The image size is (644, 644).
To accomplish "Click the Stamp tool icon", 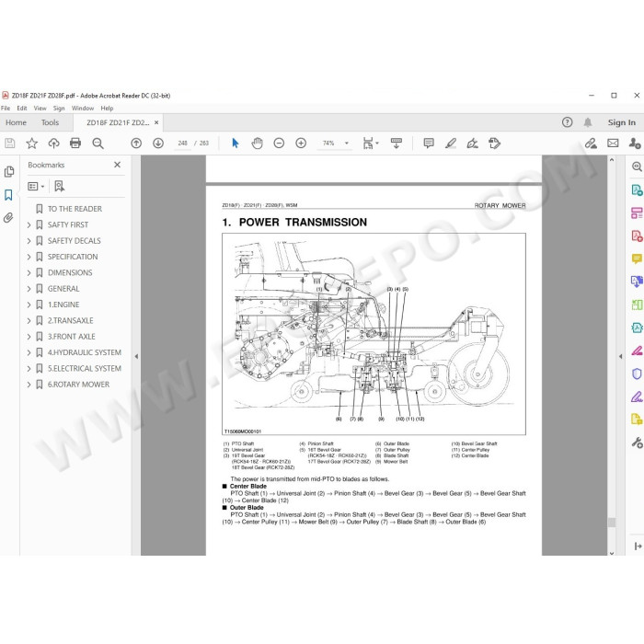I will 495,143.
